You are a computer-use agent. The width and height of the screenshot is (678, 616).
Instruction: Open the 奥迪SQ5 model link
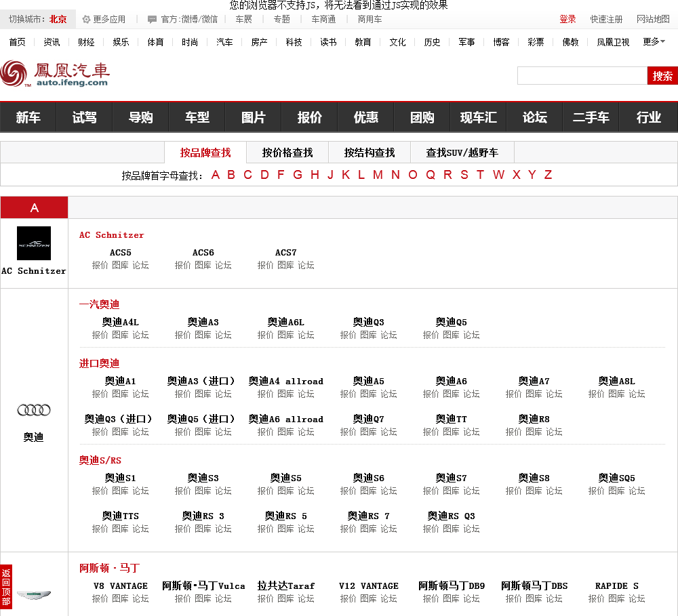(x=616, y=478)
